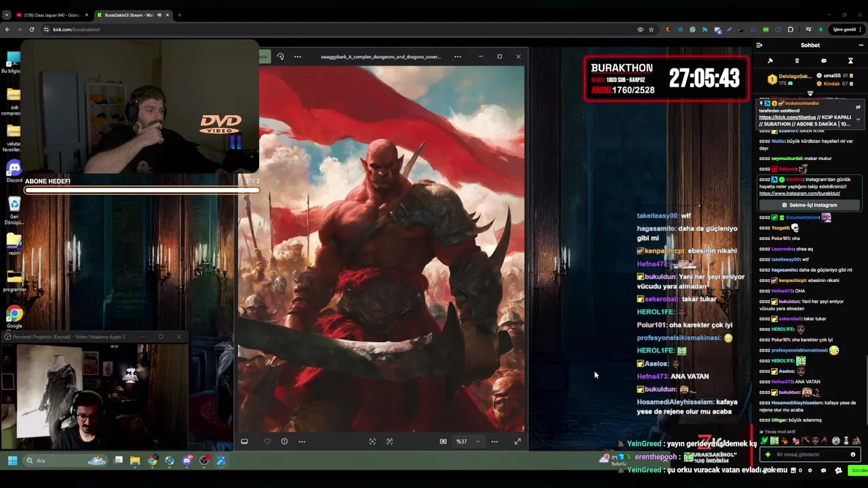Click the slideshow icon left of %37
The width and height of the screenshot is (868, 488).
click(x=443, y=441)
